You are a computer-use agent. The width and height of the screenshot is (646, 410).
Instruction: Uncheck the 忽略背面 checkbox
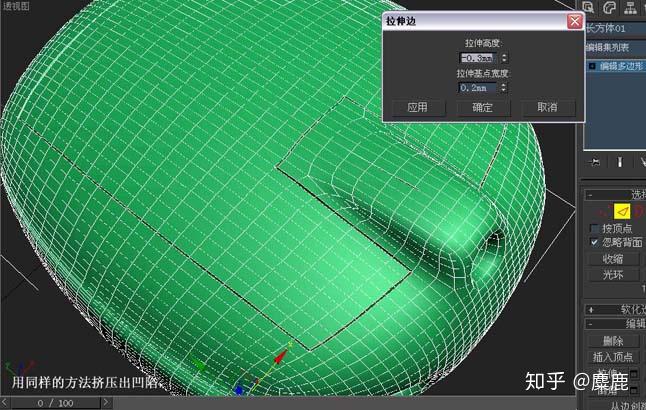coord(594,242)
